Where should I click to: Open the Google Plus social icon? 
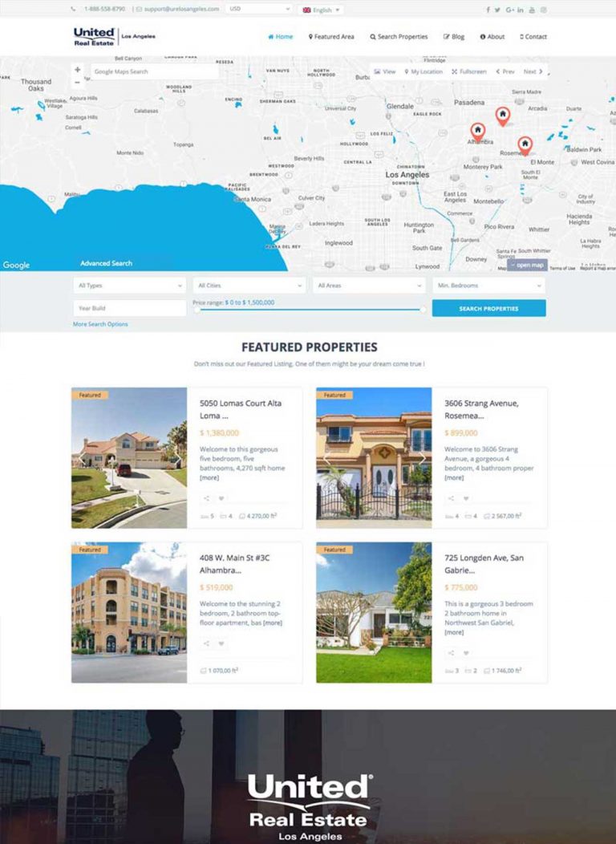509,10
